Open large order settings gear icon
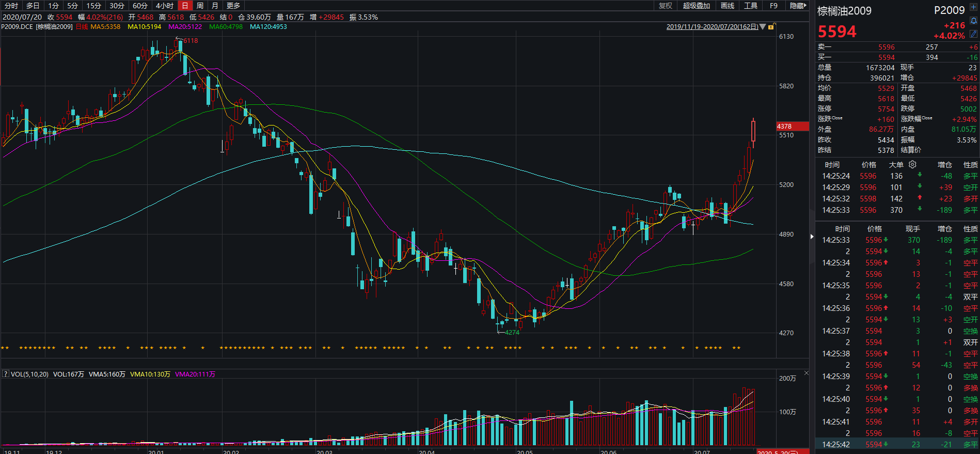The image size is (980, 454). pos(912,165)
